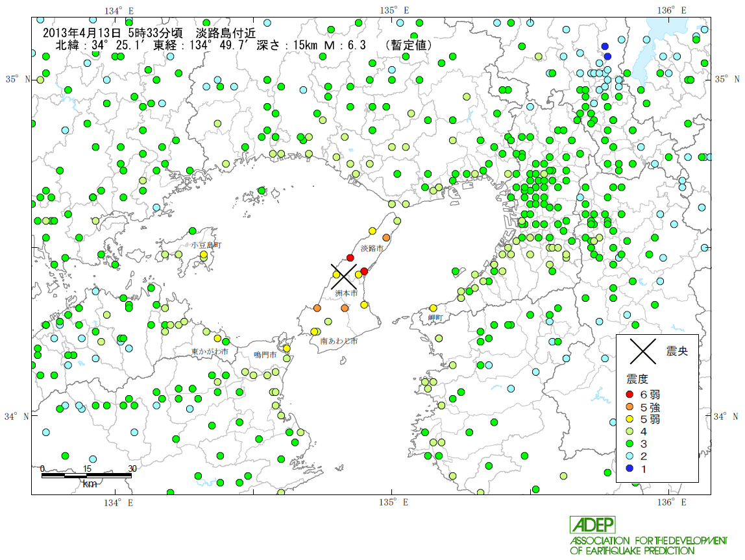Click the upper dark blue intensity-1 dot

[605, 46]
